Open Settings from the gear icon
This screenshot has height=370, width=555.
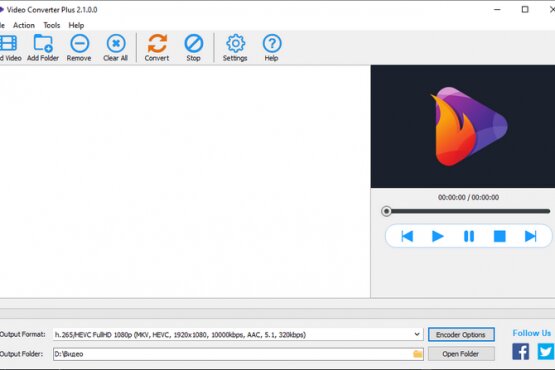235,43
